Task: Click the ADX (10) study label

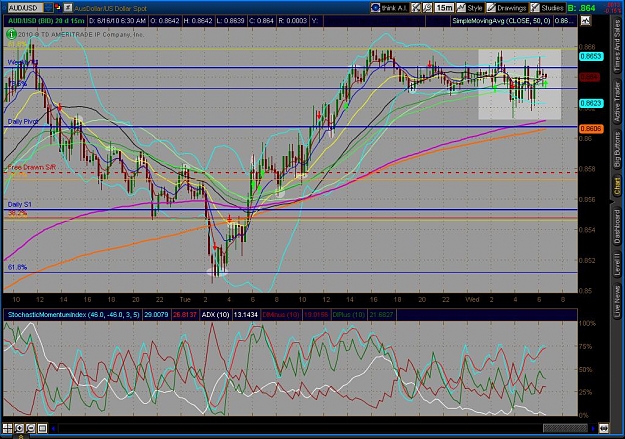Action: pos(215,315)
